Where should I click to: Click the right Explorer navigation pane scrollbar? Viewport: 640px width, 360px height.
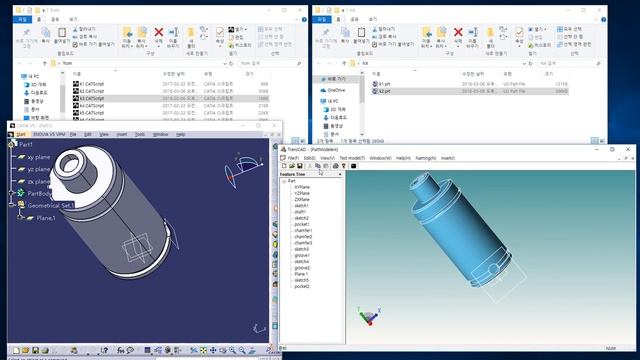coord(362,90)
